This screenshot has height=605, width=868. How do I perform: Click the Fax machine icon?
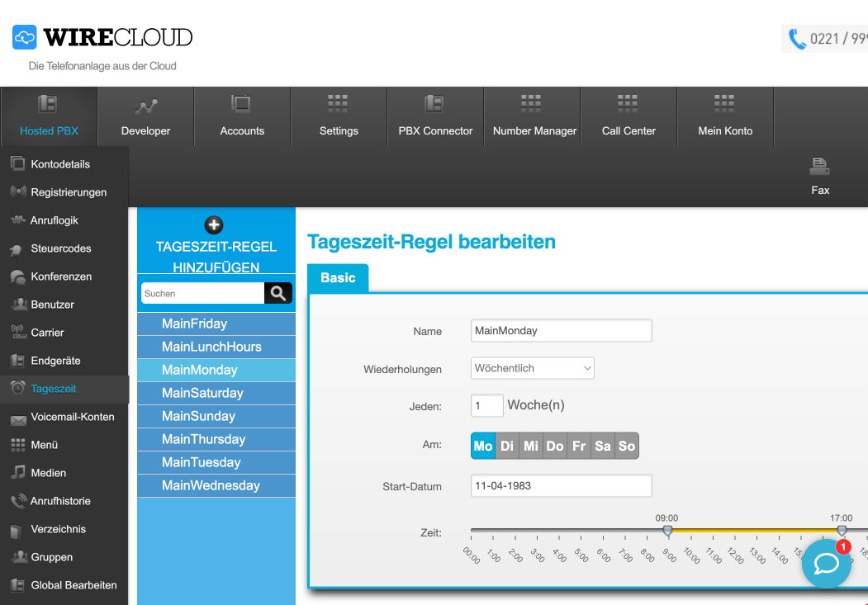click(x=819, y=165)
